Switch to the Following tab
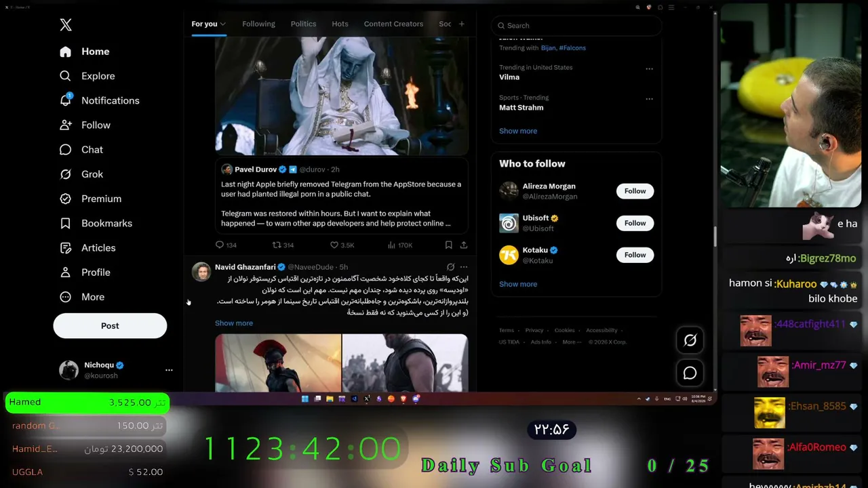This screenshot has height=488, width=868. [x=258, y=24]
